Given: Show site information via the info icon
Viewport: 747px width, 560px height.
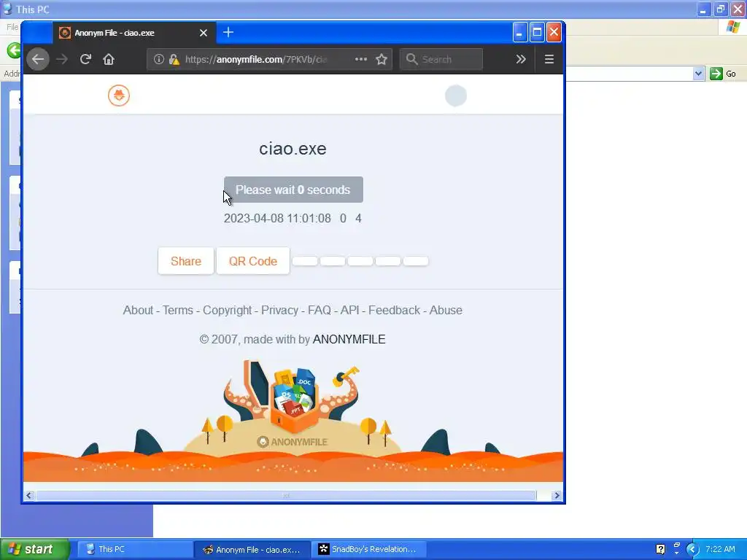Looking at the screenshot, I should tap(158, 59).
